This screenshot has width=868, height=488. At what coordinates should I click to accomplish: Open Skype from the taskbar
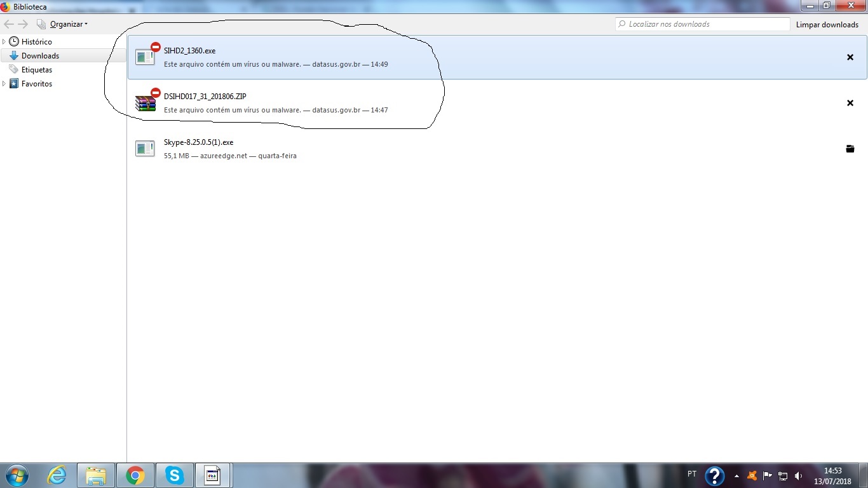pos(174,475)
